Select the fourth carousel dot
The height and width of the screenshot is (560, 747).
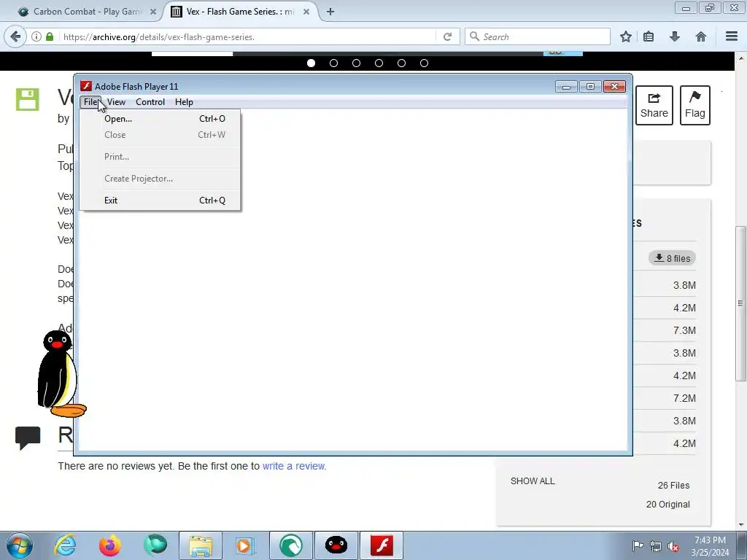[379, 63]
